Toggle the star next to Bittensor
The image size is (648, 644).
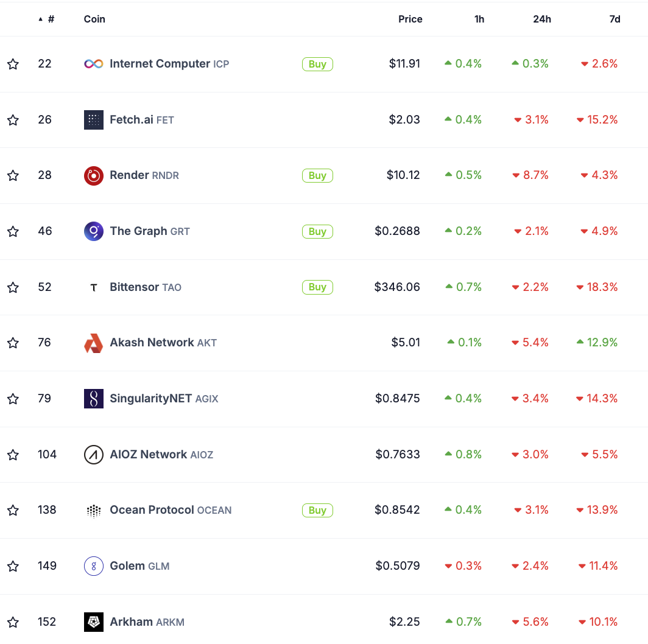tap(13, 287)
